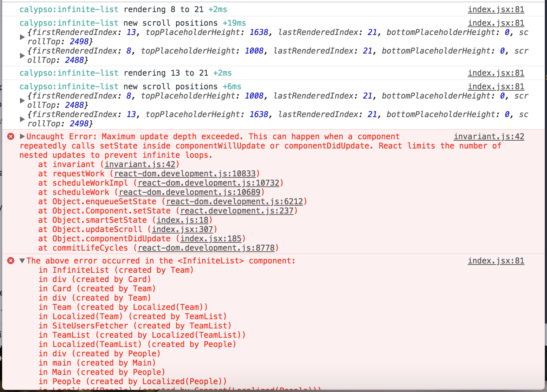Click the error badge next to the InfiniteList error
The image size is (547, 392).
coord(11,261)
